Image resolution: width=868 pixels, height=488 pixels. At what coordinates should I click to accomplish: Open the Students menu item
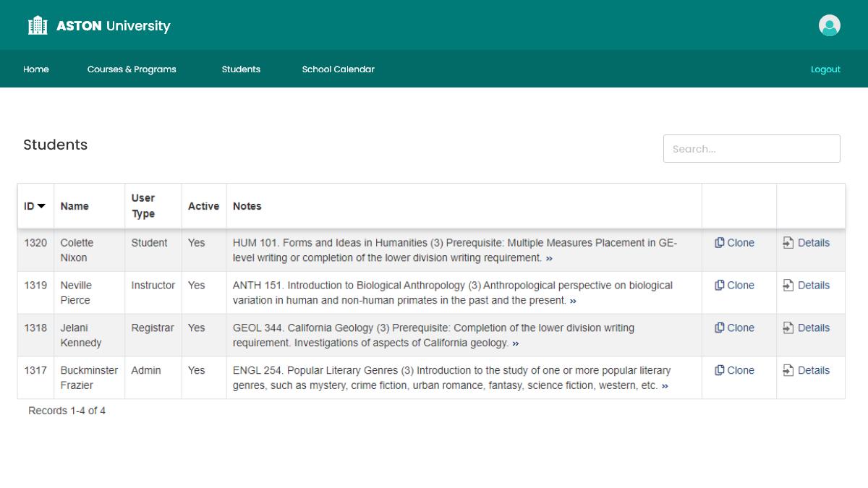point(241,69)
